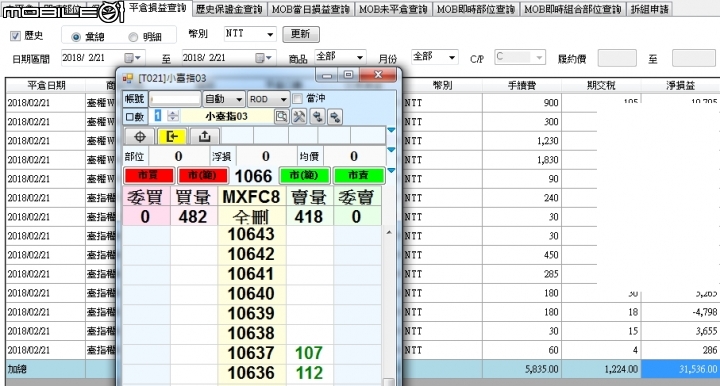Click the 31,536.00 total net profit cell
720x386 pixels.
(x=681, y=369)
